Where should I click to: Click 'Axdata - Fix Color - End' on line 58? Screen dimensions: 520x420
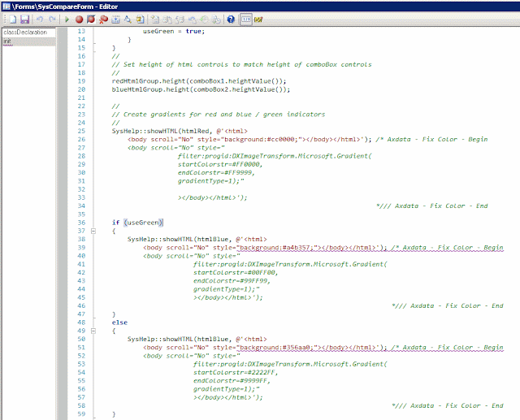457,405
